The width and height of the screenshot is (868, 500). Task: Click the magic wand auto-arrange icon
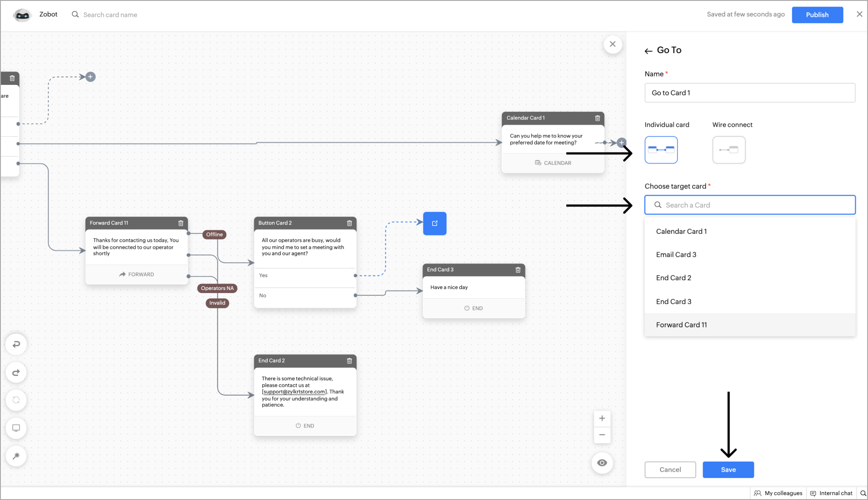16,456
